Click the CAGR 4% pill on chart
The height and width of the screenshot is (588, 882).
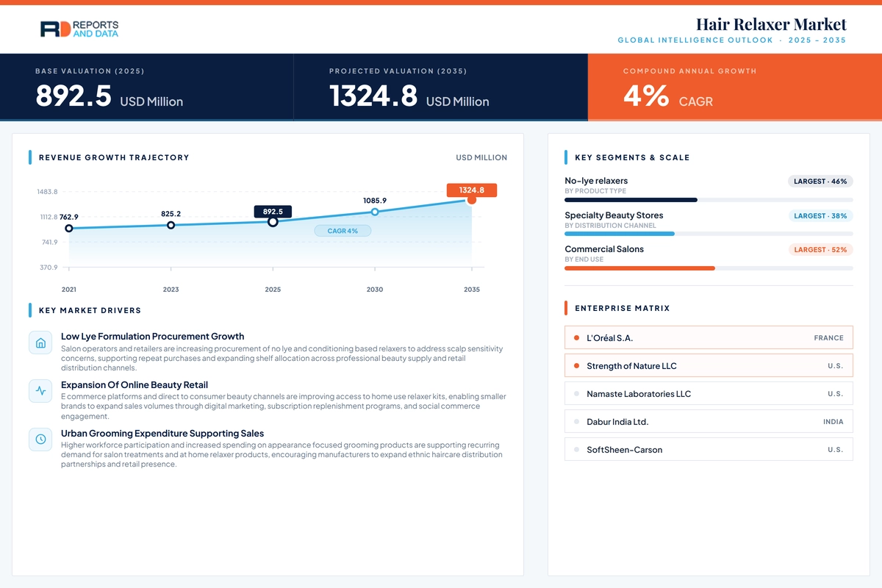[x=343, y=231]
